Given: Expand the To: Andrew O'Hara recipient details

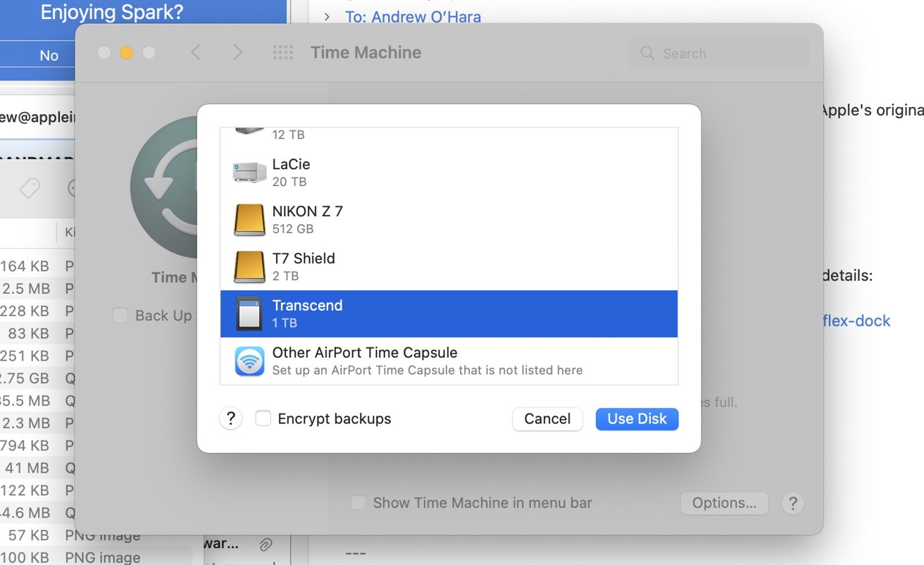Looking at the screenshot, I should pyautogui.click(x=327, y=16).
